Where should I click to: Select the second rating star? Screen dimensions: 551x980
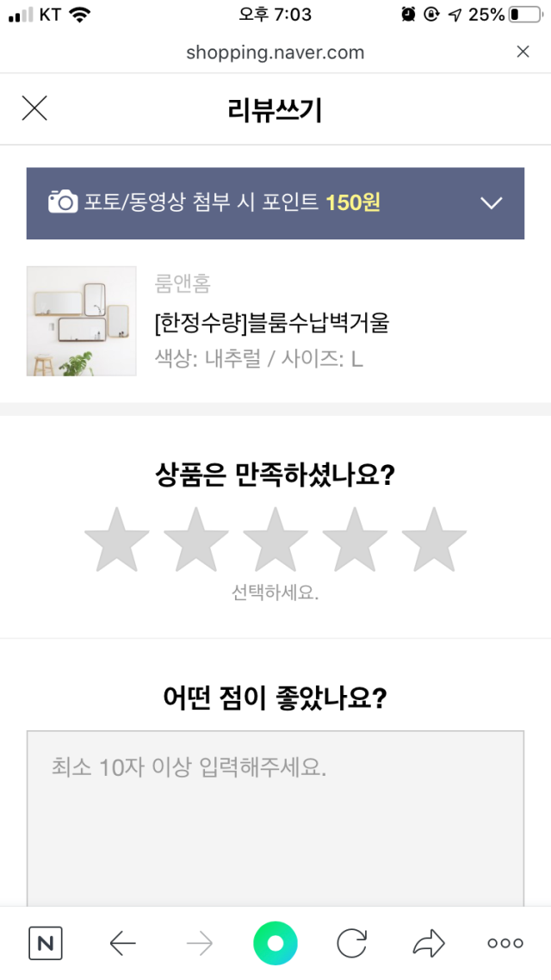196,540
